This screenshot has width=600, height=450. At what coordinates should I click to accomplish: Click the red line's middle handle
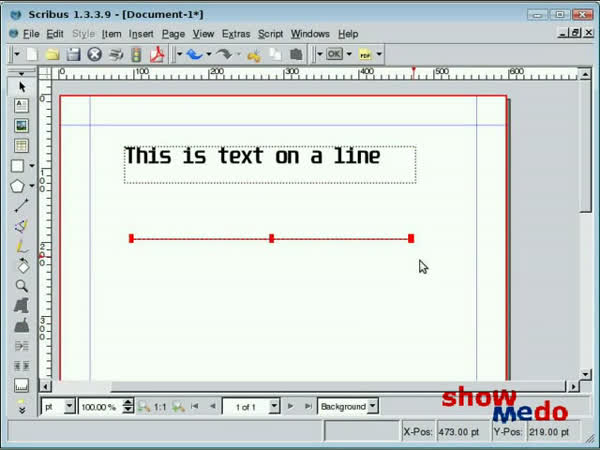pos(272,239)
